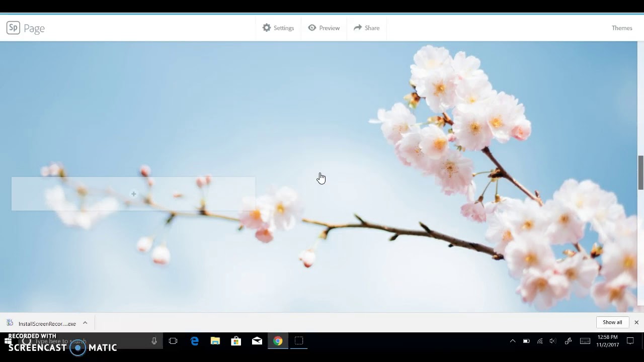The image size is (644, 362).
Task: Open the volume control icon
Action: pyautogui.click(x=553, y=341)
